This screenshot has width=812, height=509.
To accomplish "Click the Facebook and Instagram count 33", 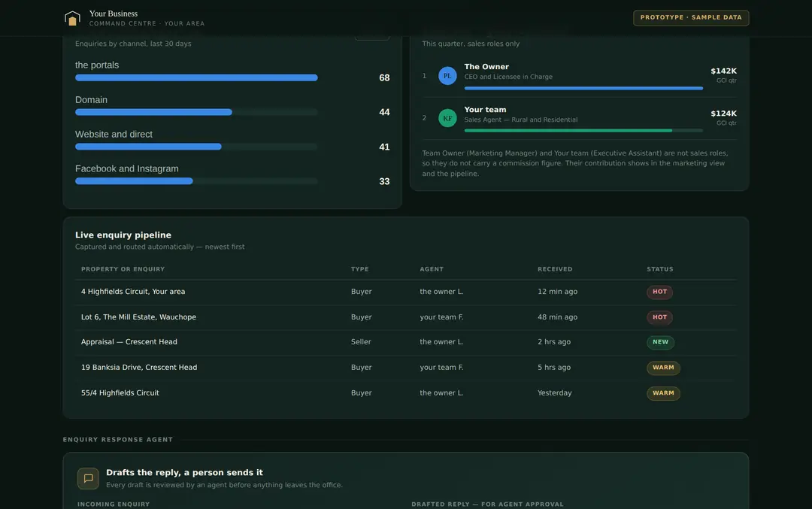I will click(x=384, y=182).
